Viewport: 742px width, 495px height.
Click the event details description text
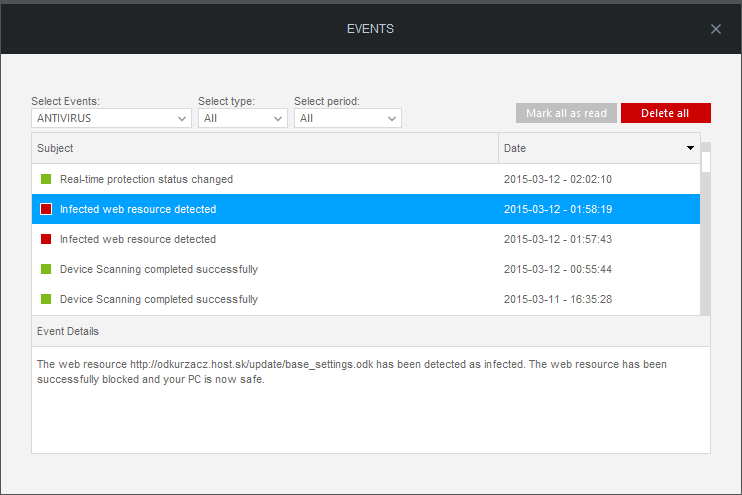pos(352,371)
